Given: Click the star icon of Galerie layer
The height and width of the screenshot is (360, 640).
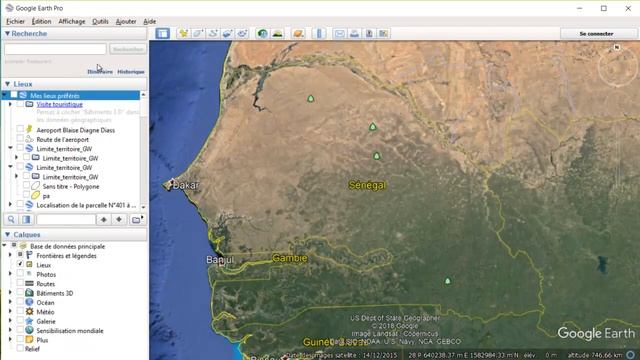Looking at the screenshot, I should [29, 321].
